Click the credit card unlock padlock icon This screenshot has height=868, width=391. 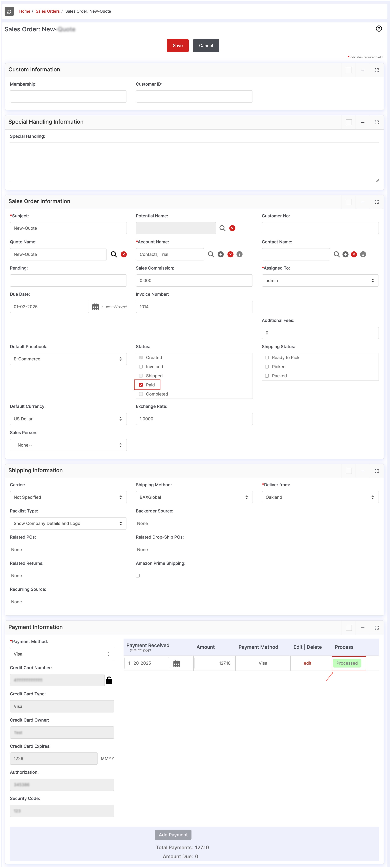(x=109, y=680)
